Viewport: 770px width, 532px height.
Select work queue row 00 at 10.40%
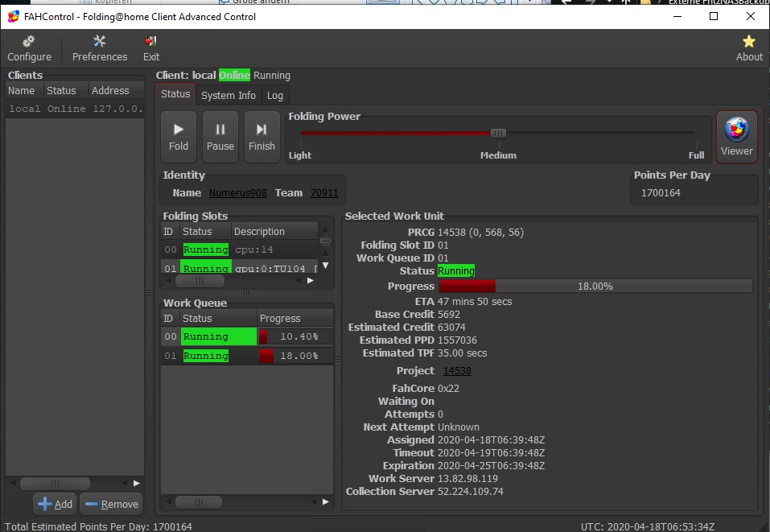pos(247,336)
